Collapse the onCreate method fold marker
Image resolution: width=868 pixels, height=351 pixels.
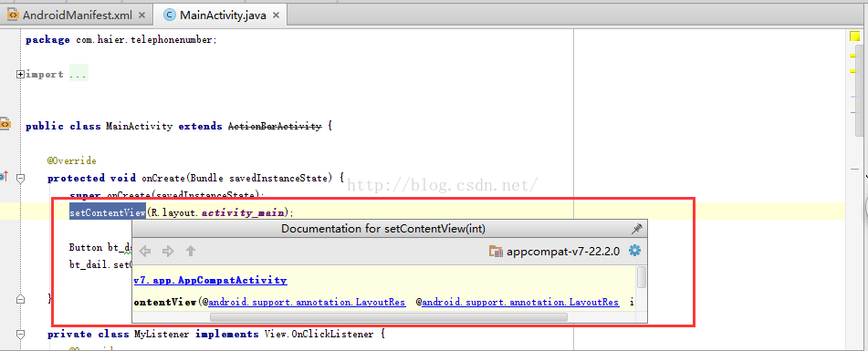(x=20, y=178)
